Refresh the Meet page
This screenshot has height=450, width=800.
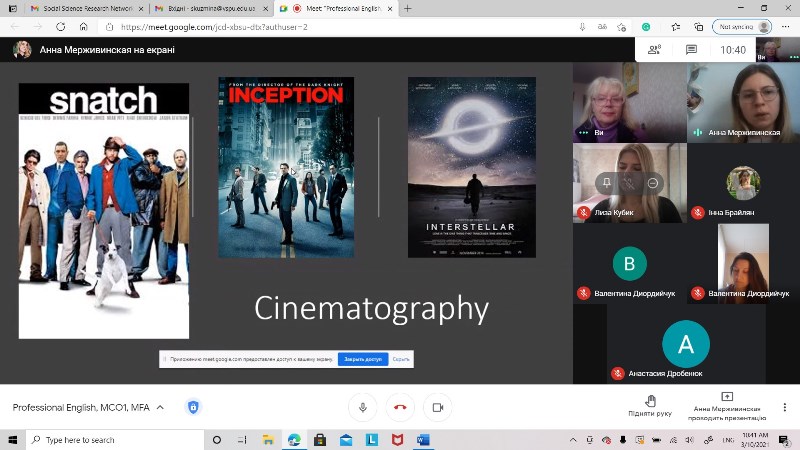61,27
